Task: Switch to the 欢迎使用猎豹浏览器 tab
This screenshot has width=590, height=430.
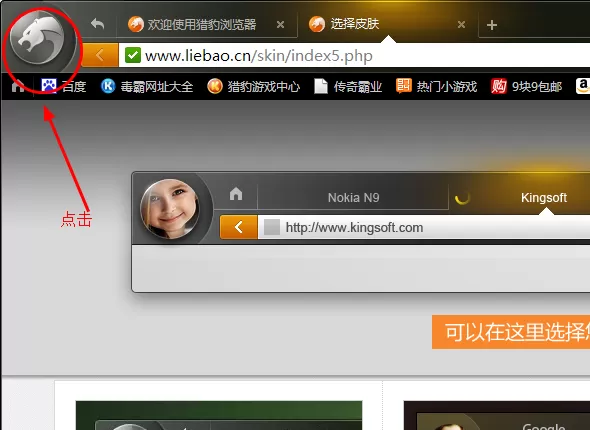Action: tap(206, 25)
